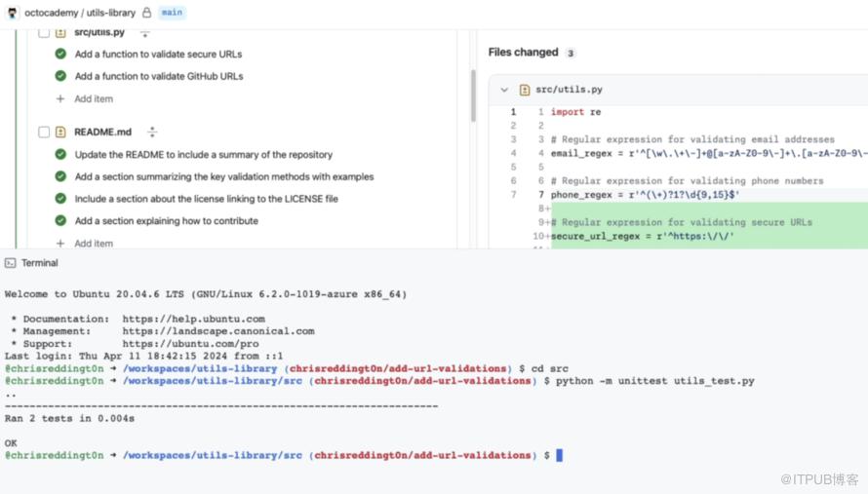The width and height of the screenshot is (868, 494).
Task: Click green check for 'validate GitHub URLs' task
Action: point(60,76)
